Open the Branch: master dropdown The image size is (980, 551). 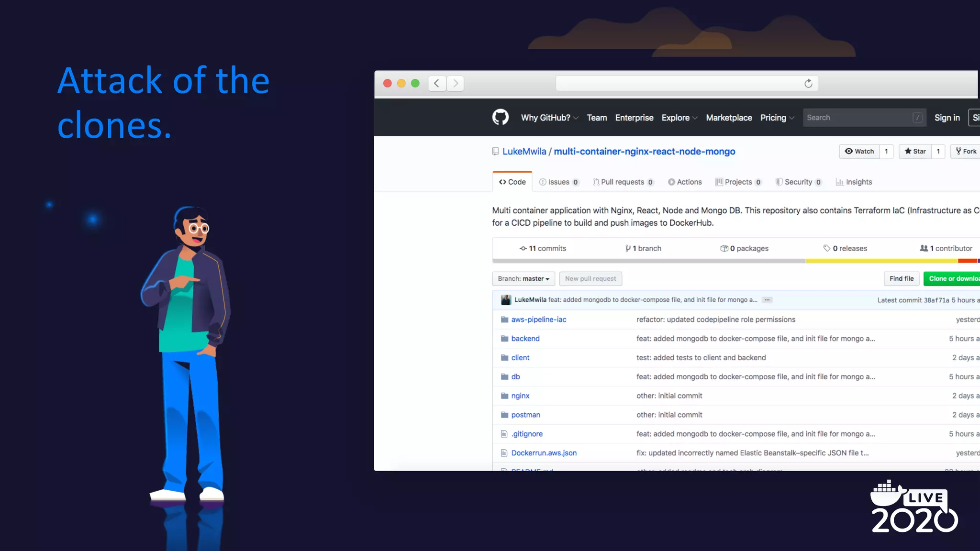[523, 279]
